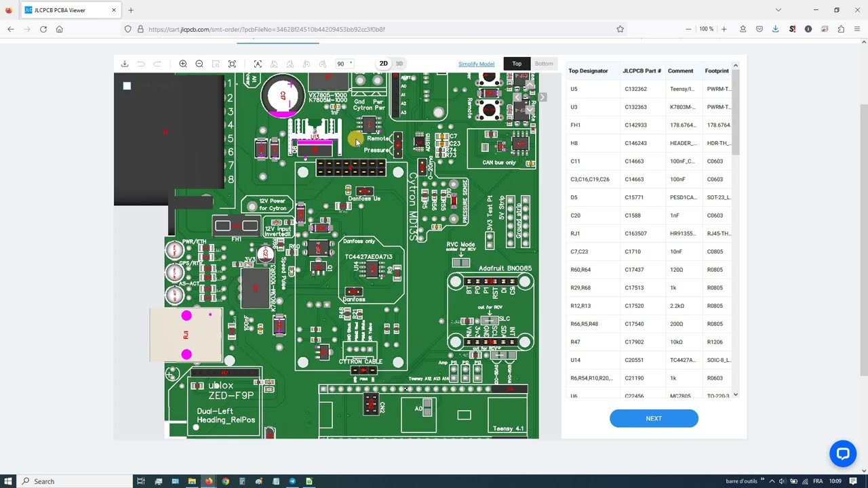868x488 pixels.
Task: Select the D5 component row
Action: (650, 197)
